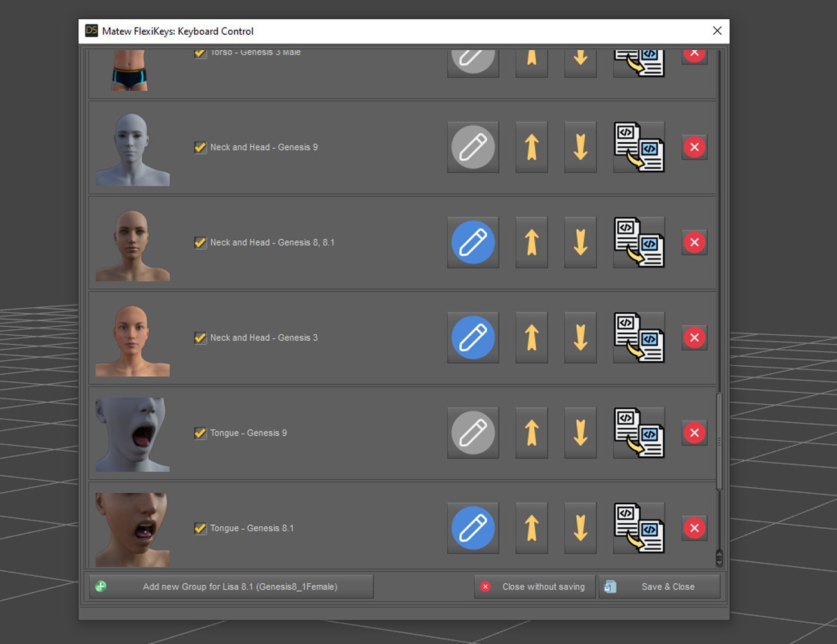Edit the Neck and Head Genesis 8, 8.1 group
Screen dimensions: 837x644
[473, 243]
